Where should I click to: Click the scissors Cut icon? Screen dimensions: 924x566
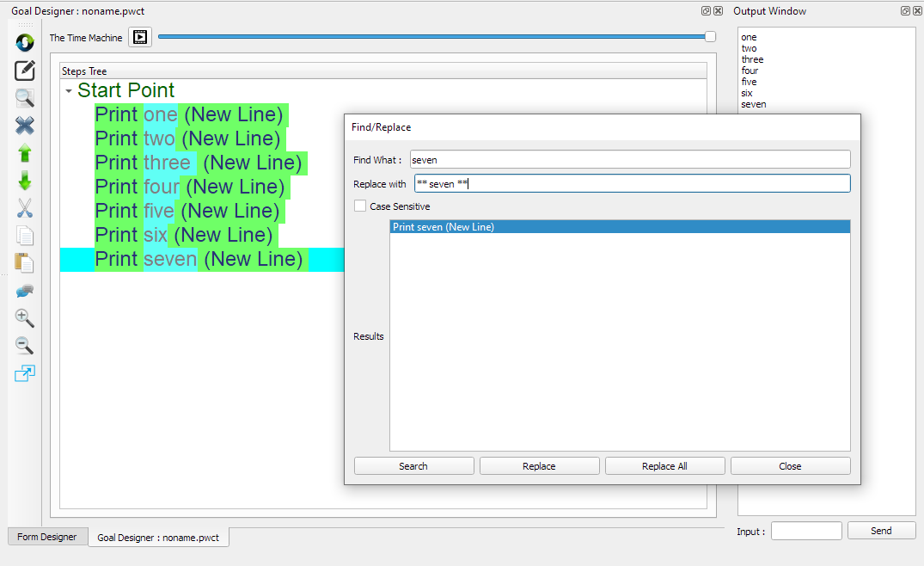point(25,208)
